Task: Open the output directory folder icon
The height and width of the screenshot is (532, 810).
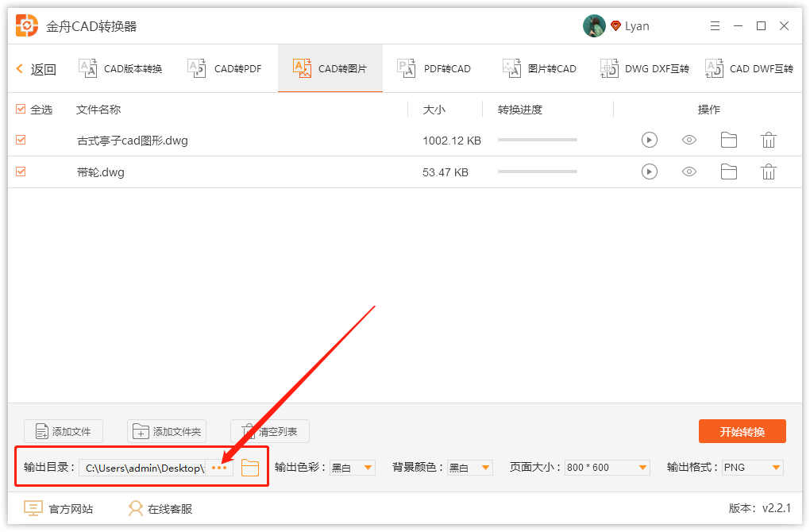Action: [250, 468]
